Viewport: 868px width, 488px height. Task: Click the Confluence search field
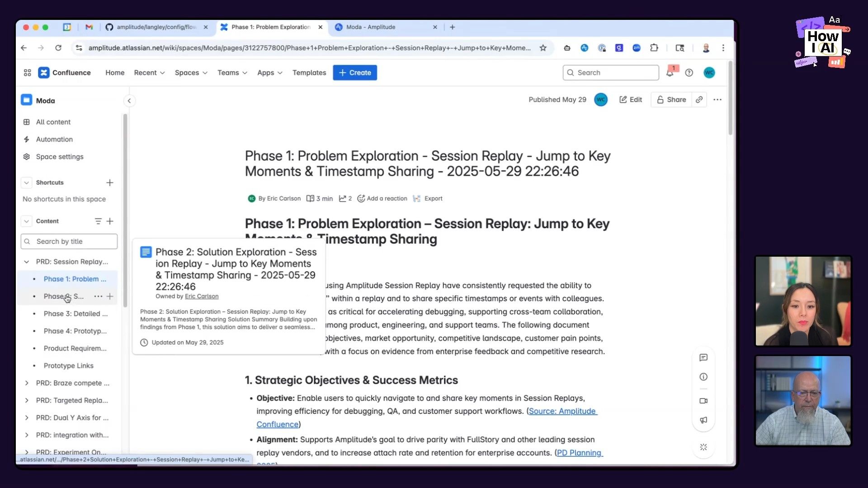tap(611, 73)
